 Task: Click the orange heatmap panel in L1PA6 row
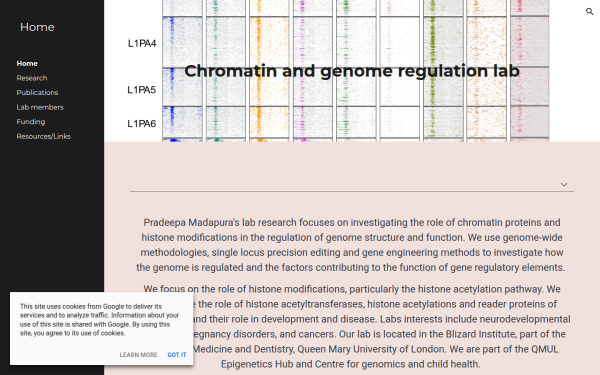(x=269, y=122)
